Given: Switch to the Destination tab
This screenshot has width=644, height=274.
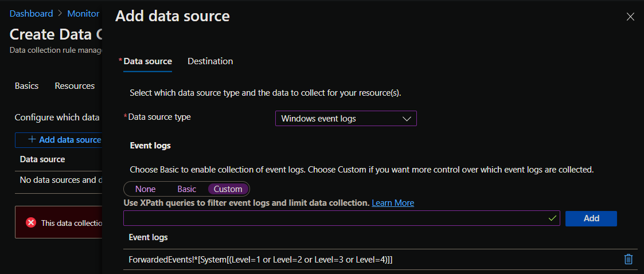Looking at the screenshot, I should (210, 61).
